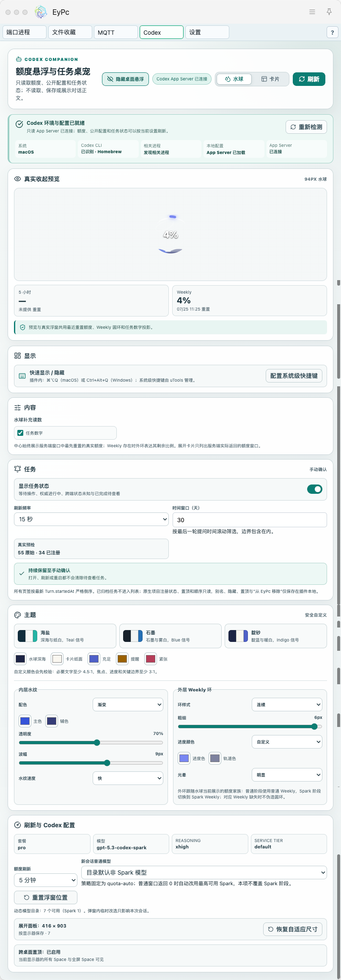Open the MQTT tab
Viewport: 341px width, 980px height.
point(116,32)
